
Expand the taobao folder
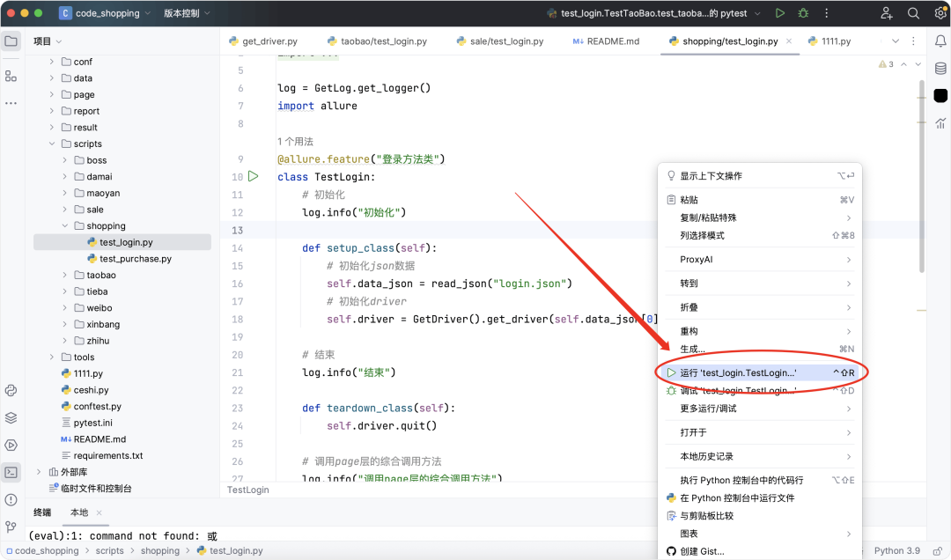(x=65, y=275)
